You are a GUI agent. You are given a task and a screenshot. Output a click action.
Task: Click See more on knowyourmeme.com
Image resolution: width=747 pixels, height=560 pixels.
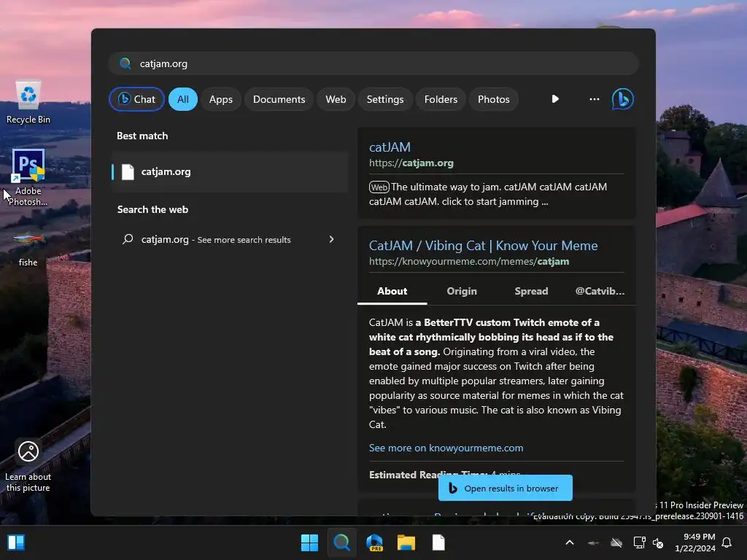click(x=446, y=448)
